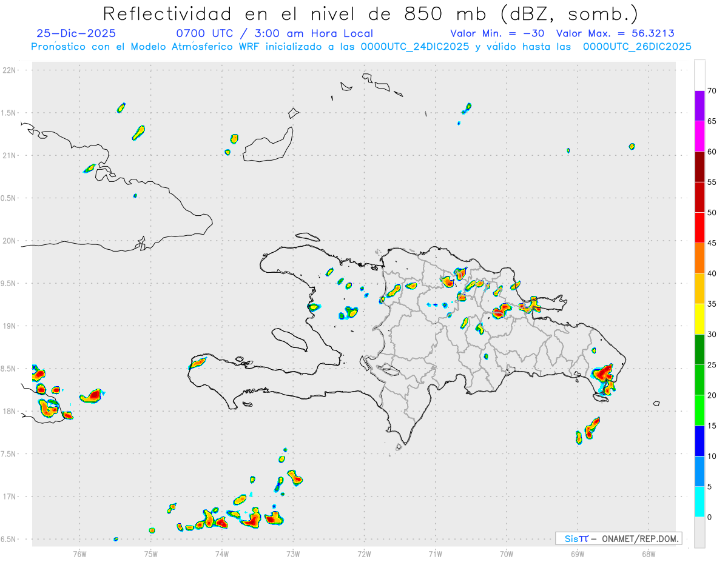Screen dimensions: 728x562
Task: Select the bright red 45–50 dBZ swatch
Action: 699,228
